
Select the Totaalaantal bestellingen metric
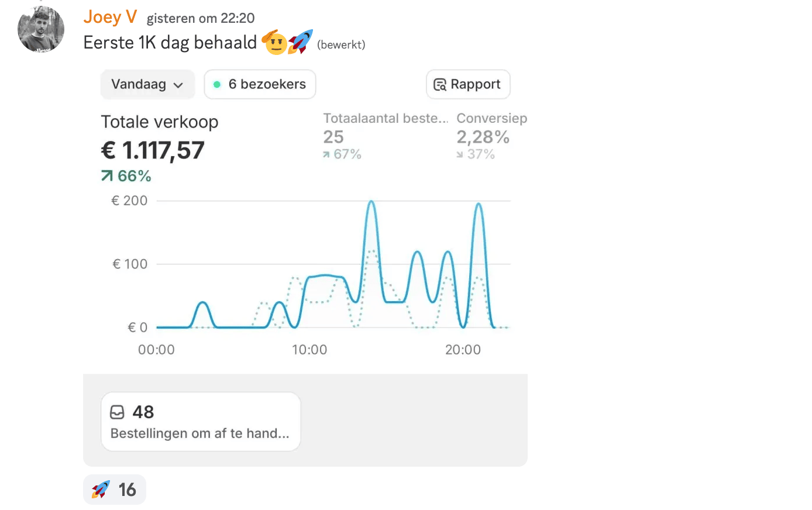pos(385,118)
